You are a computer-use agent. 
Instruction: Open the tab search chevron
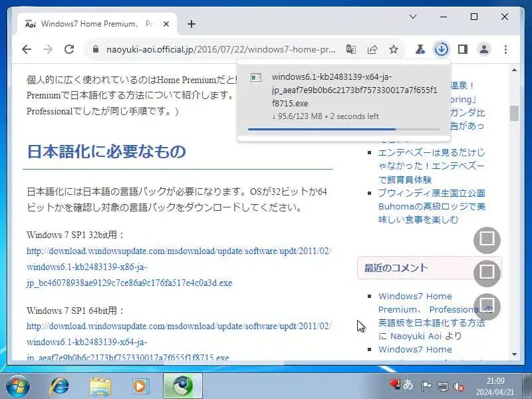pyautogui.click(x=413, y=17)
